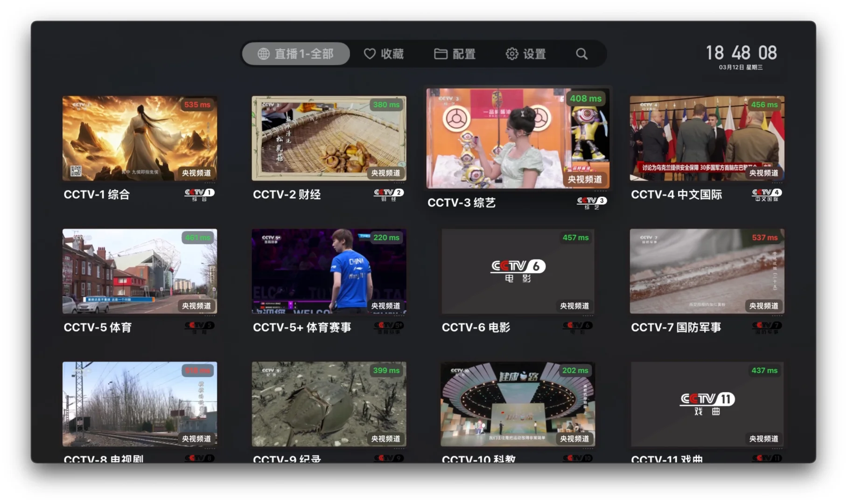Select the CCTV-3 综艺 channel logo
Screen dimensions: 847x504
[591, 202]
